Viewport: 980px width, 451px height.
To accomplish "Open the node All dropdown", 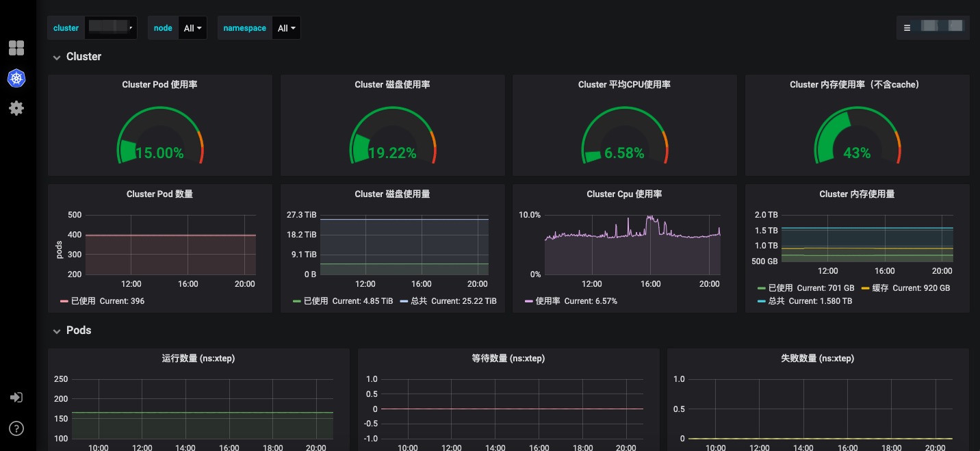I will (x=192, y=27).
